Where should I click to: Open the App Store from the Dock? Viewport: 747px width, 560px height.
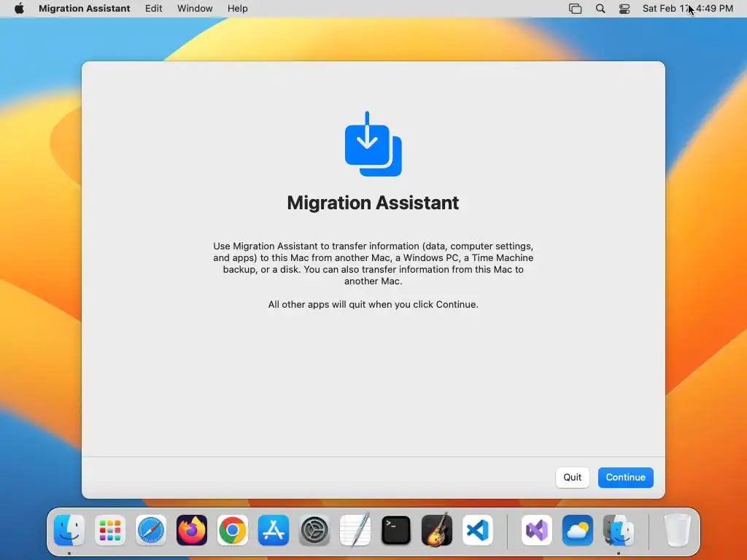click(274, 530)
